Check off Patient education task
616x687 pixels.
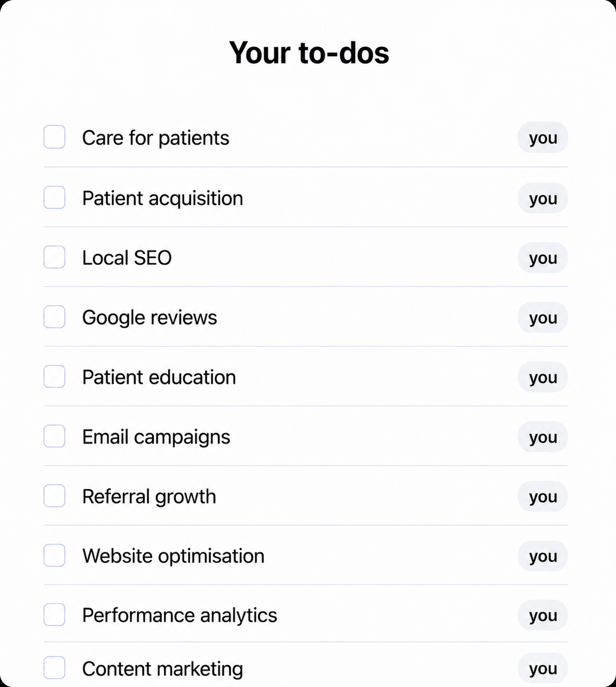[x=54, y=377]
